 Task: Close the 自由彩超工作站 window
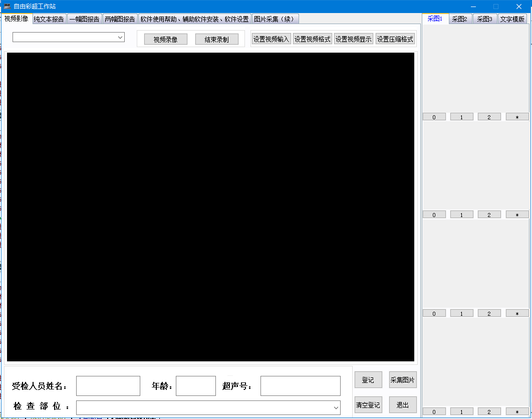click(519, 7)
